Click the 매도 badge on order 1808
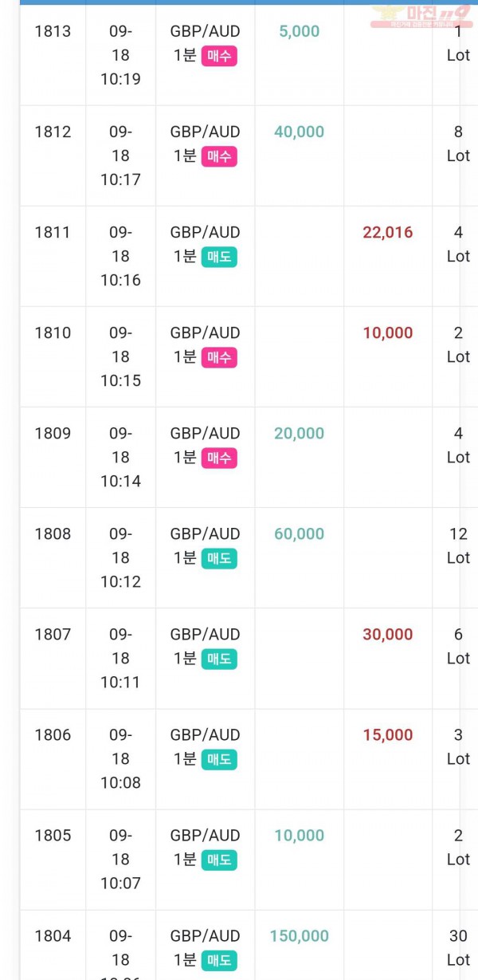478x980 pixels. pyautogui.click(x=219, y=558)
